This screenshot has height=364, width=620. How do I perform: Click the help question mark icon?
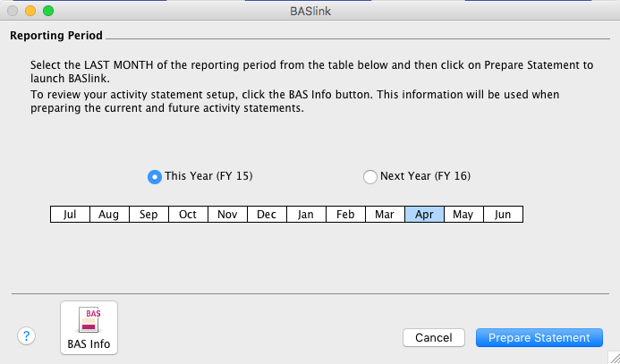(x=27, y=336)
